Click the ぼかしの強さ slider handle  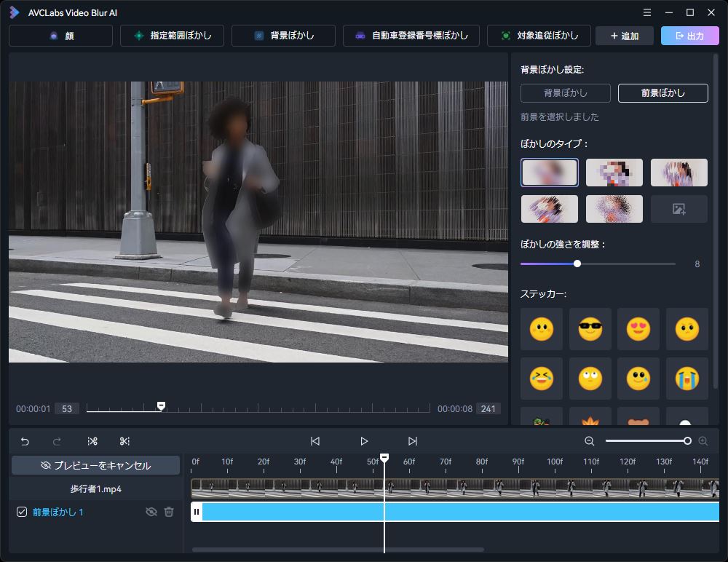click(577, 264)
